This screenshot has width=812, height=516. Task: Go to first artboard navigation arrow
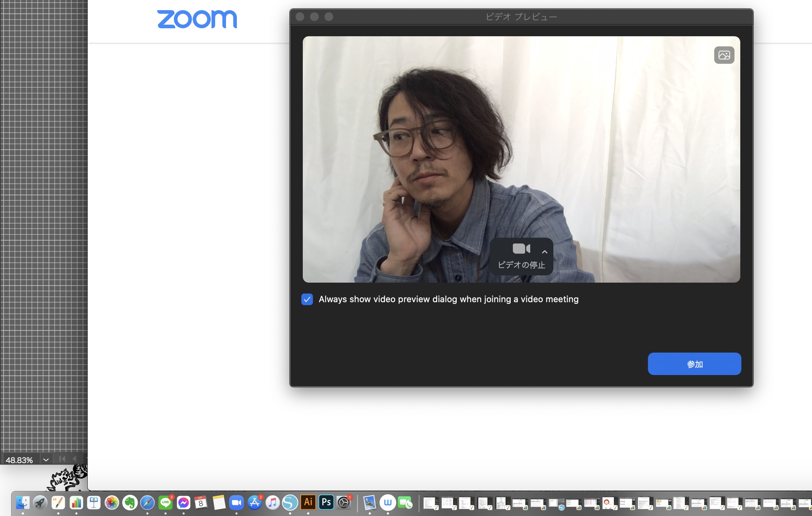coord(62,459)
